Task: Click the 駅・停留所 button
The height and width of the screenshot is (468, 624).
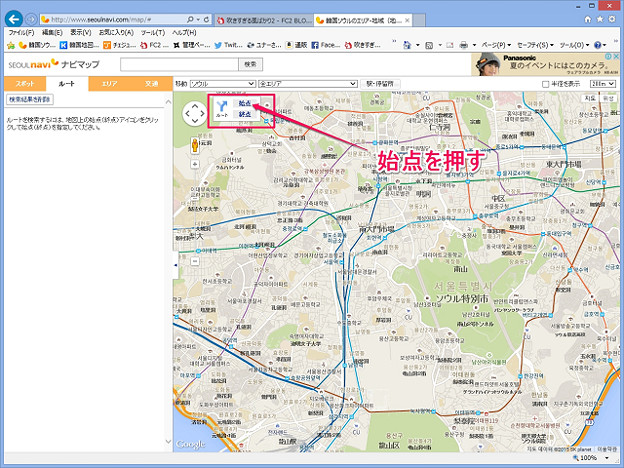Action: coord(380,84)
